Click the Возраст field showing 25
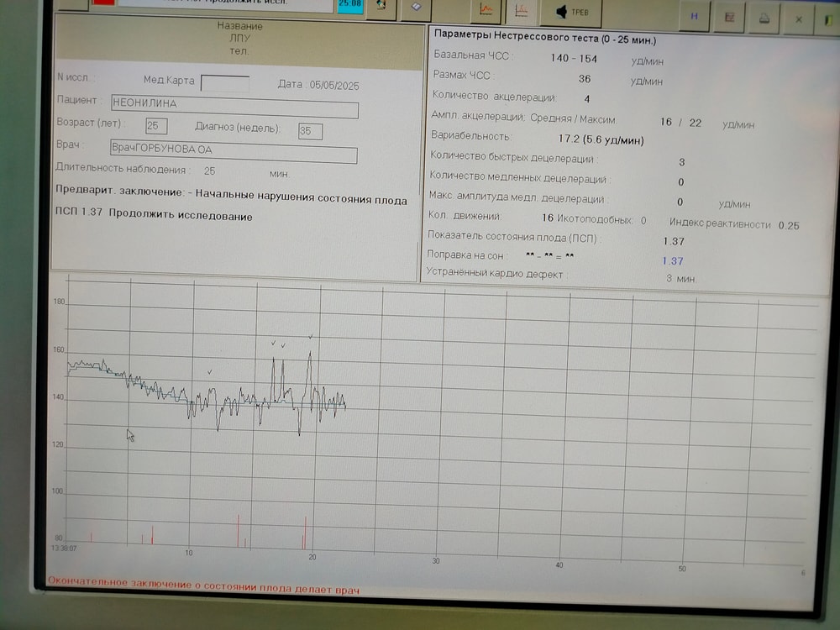Screen dimensions: 840x630 pos(155,126)
